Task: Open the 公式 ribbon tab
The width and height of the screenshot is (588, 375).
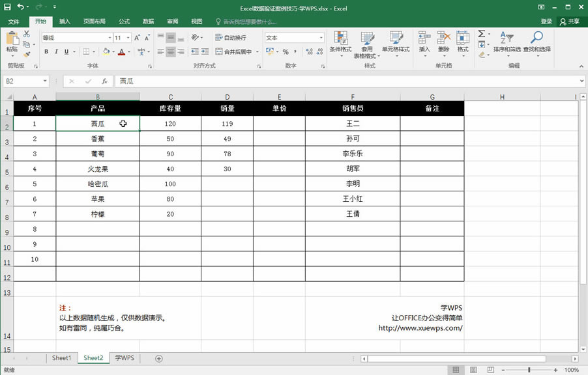Action: tap(124, 21)
